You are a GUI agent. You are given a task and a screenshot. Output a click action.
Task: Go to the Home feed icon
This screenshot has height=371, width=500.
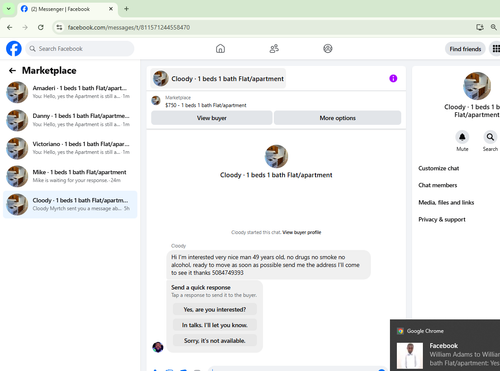[220, 49]
